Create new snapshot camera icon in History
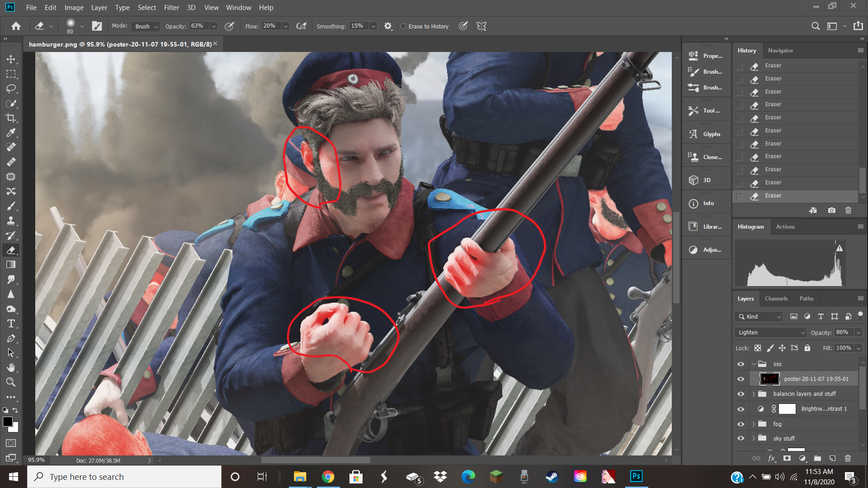The image size is (868, 488). click(x=831, y=210)
